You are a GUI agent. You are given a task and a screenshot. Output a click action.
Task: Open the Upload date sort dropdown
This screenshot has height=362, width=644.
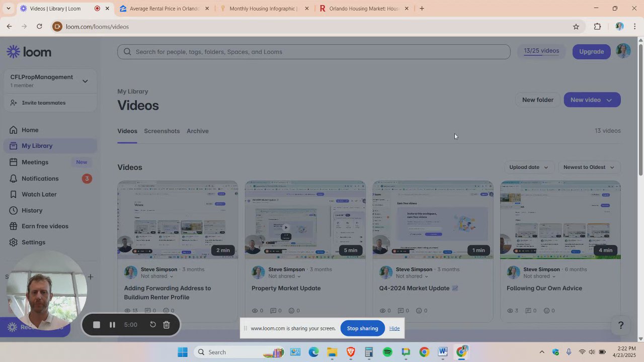(x=529, y=167)
